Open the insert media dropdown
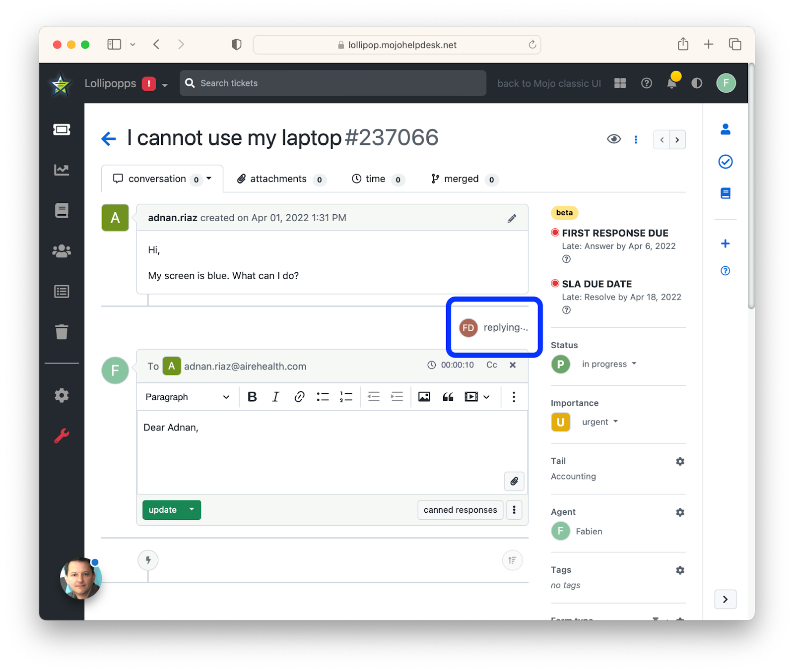The height and width of the screenshot is (672, 794). (477, 397)
